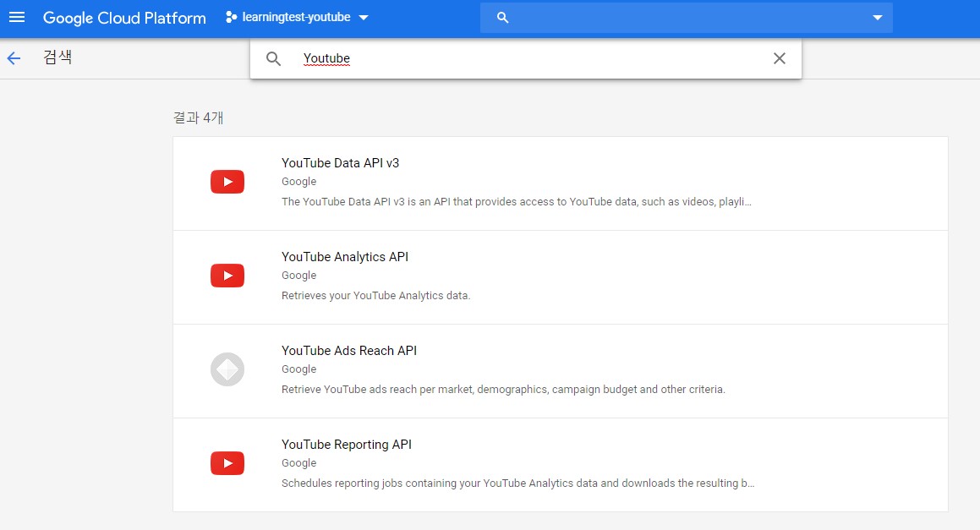Click inside the blue top search field
Viewport: 980px width, 530px height.
(687, 18)
